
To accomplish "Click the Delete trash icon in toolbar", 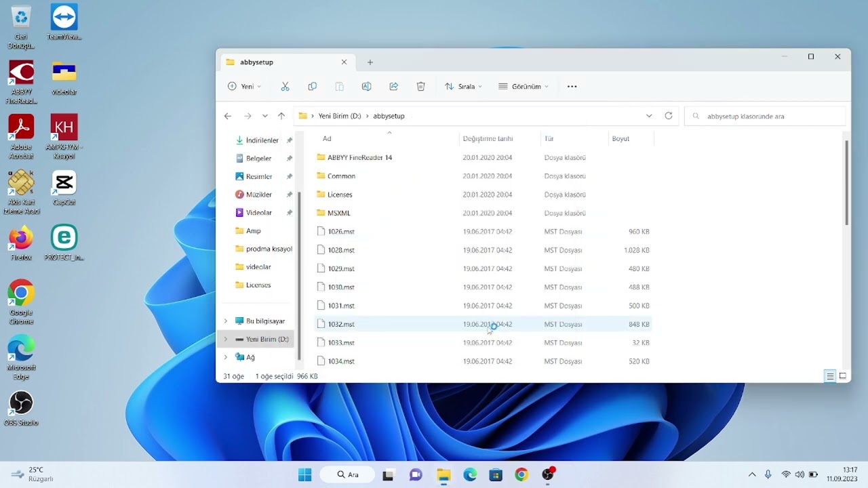I will coord(420,87).
